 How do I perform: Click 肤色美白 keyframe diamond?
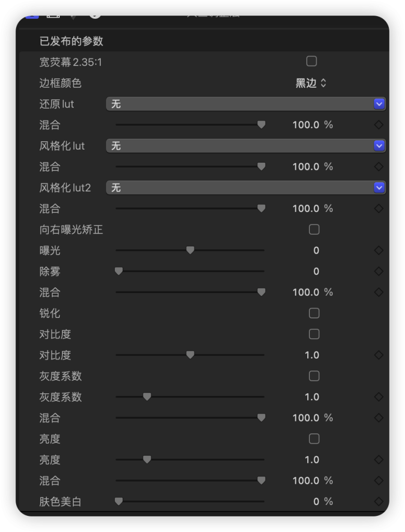pyautogui.click(x=378, y=501)
